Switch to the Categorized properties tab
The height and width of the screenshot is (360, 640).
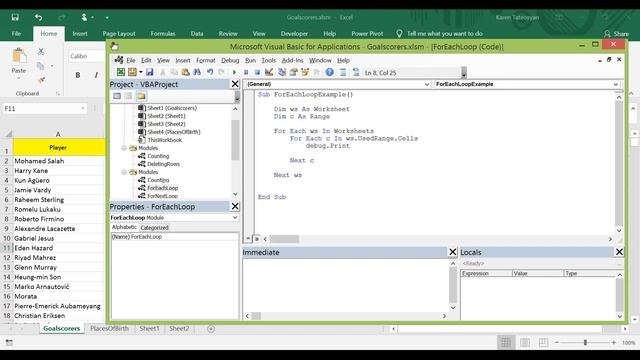pyautogui.click(x=154, y=228)
